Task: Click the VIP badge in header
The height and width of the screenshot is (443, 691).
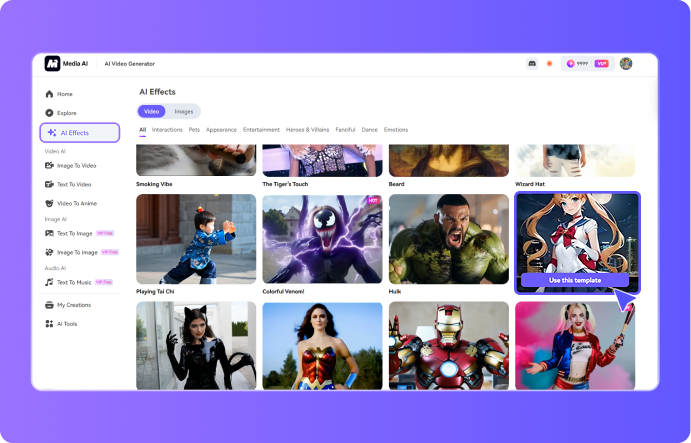Action: (601, 63)
